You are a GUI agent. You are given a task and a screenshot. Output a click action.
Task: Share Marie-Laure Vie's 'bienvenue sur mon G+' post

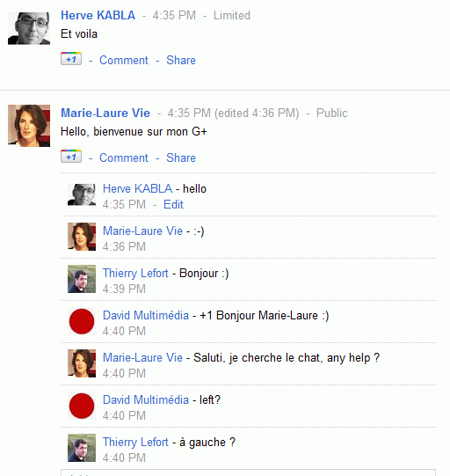tap(181, 157)
